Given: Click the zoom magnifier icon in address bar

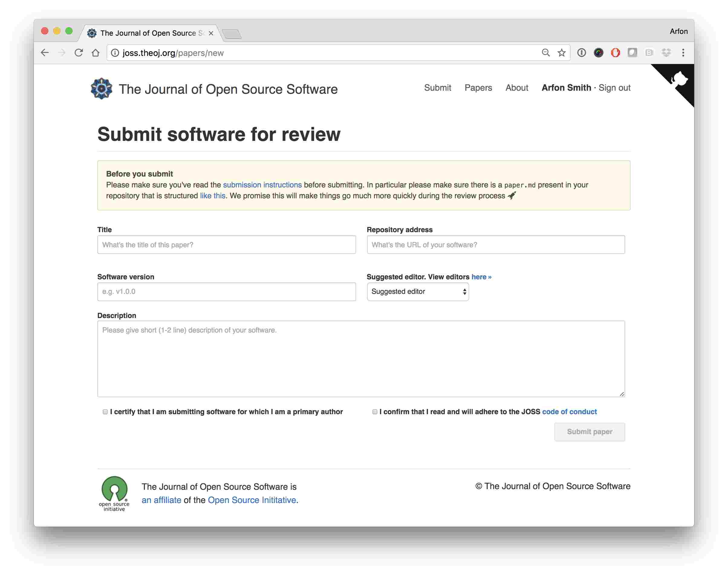Looking at the screenshot, I should (x=546, y=53).
